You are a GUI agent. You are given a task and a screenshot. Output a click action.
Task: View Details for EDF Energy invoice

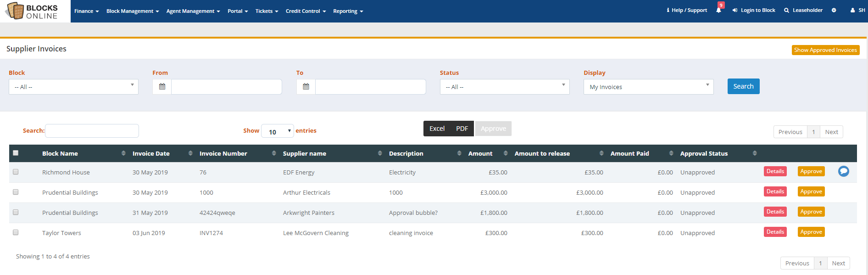775,171
